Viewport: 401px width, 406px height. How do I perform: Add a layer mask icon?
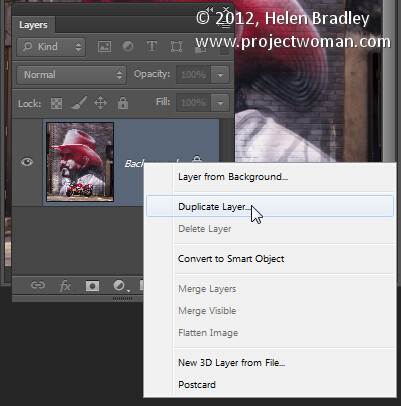tap(92, 286)
